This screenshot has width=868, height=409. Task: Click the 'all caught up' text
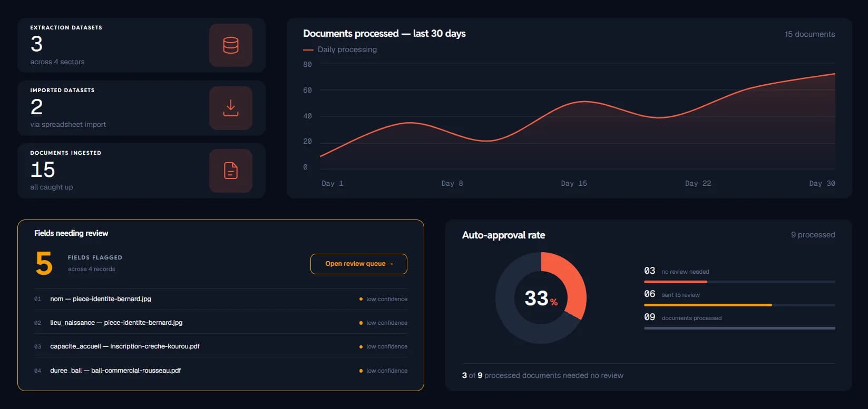click(52, 187)
